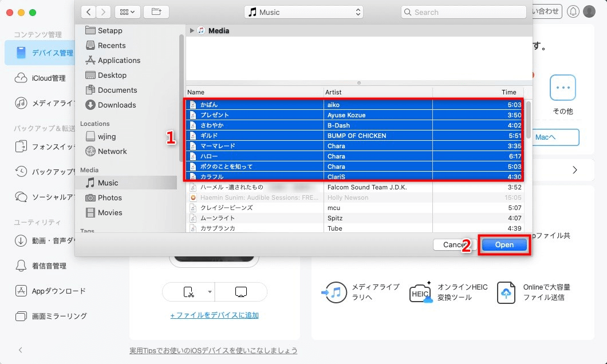
Task: Open the Music location popup
Action: [x=304, y=12]
